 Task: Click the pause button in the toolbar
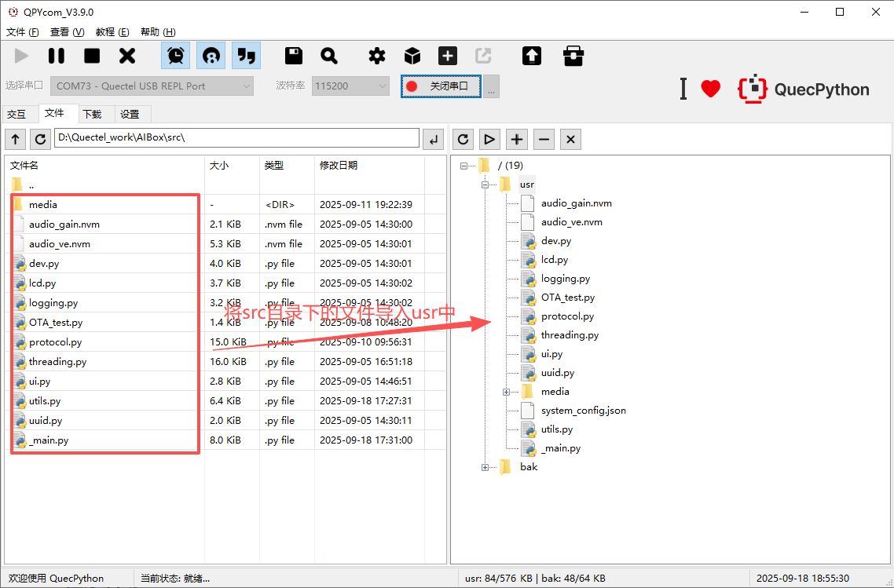[x=57, y=56]
